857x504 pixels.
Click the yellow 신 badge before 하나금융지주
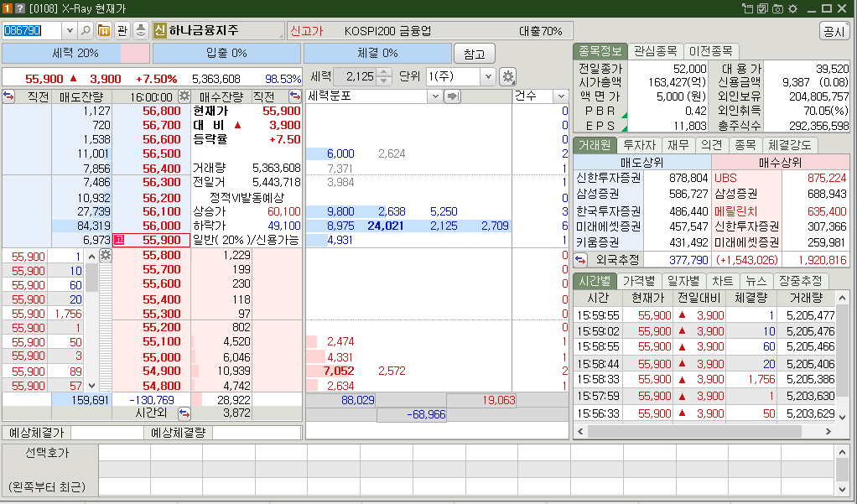159,31
